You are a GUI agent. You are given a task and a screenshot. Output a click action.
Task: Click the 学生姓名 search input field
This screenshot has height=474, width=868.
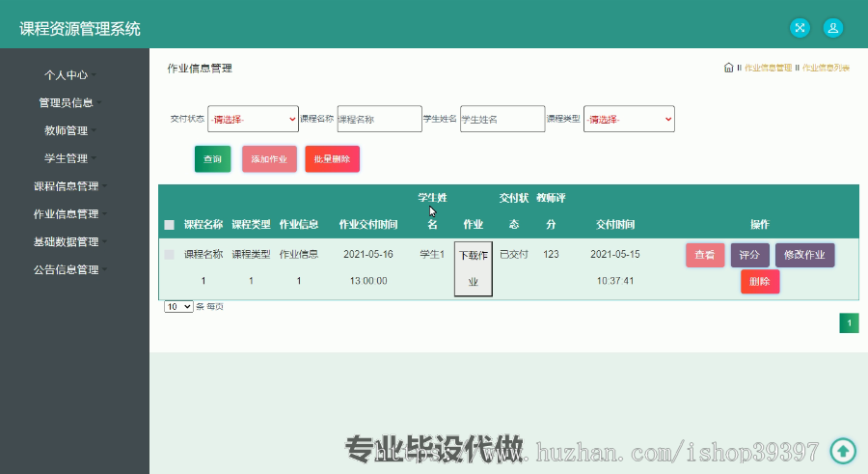(502, 119)
